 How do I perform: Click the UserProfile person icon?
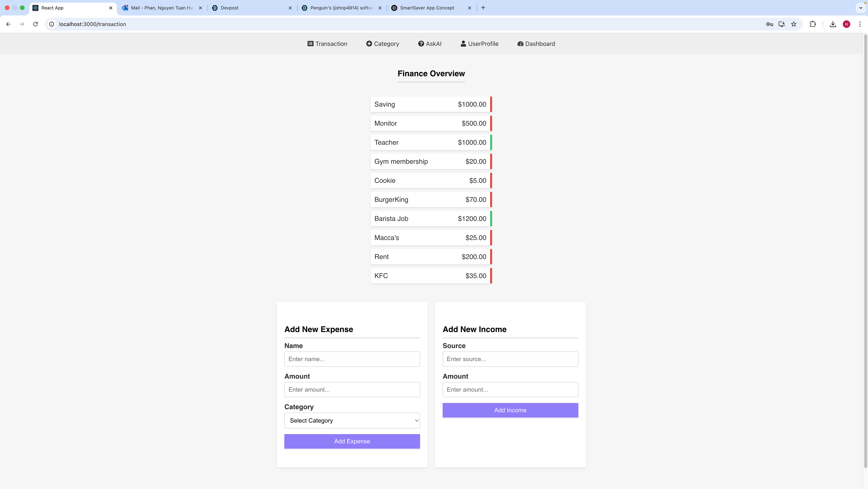(463, 44)
